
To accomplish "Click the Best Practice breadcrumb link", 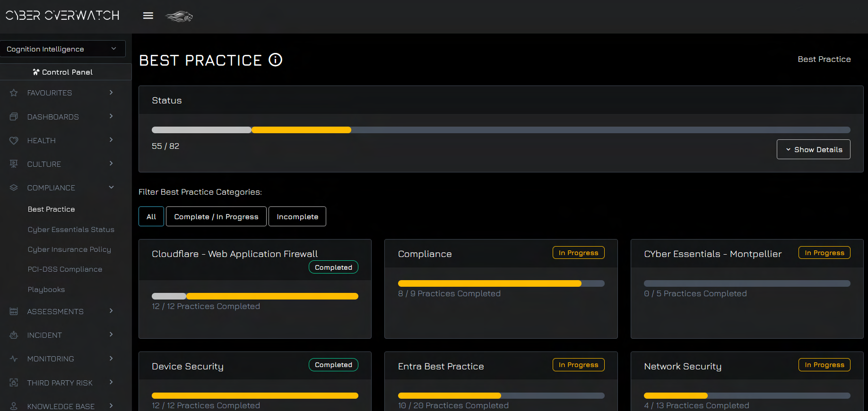I will tap(824, 59).
